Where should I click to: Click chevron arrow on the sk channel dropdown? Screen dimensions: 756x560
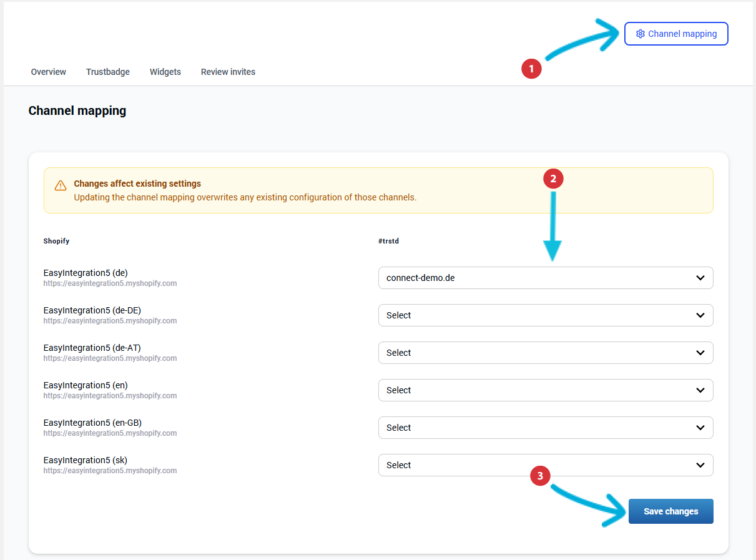(x=700, y=465)
